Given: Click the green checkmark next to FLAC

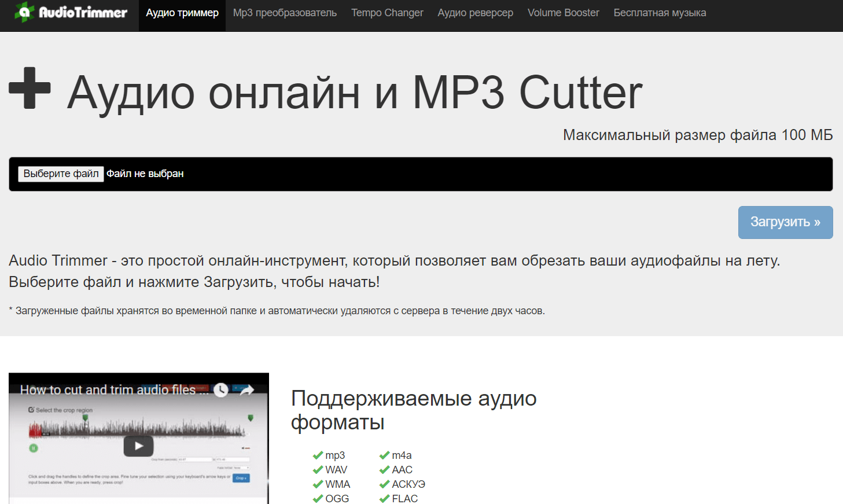Looking at the screenshot, I should coord(384,499).
